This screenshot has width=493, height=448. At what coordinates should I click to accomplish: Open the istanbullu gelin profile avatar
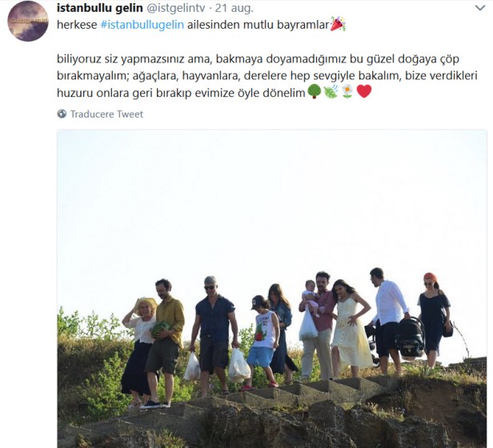[28, 21]
